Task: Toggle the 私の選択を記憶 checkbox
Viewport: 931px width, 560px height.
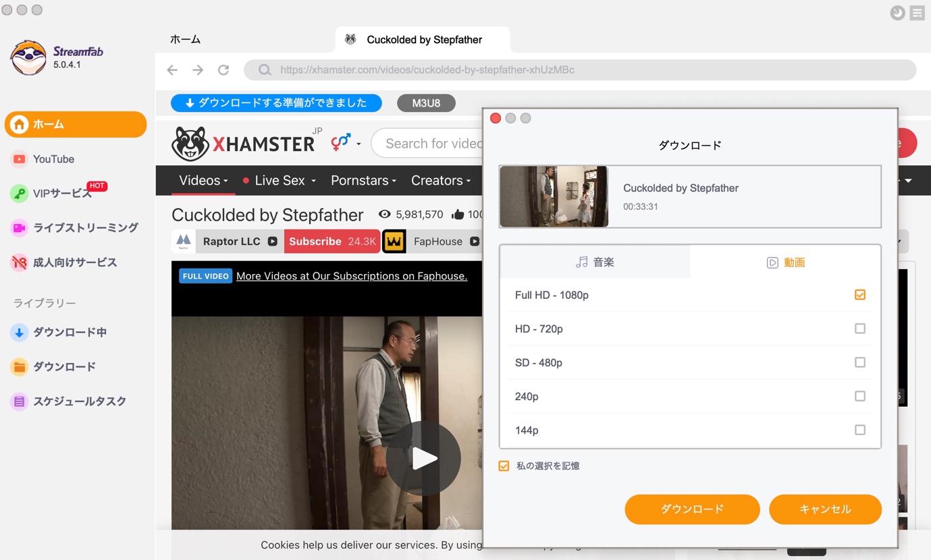Action: pyautogui.click(x=504, y=466)
